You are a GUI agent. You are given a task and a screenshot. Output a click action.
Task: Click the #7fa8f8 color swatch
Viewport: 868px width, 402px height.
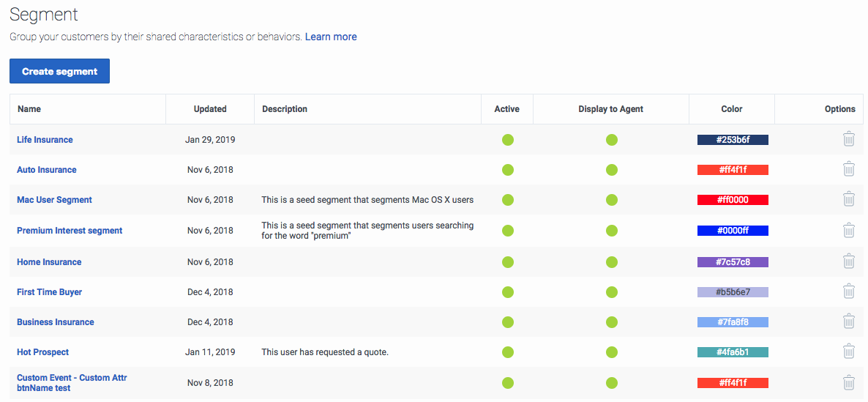733,321
